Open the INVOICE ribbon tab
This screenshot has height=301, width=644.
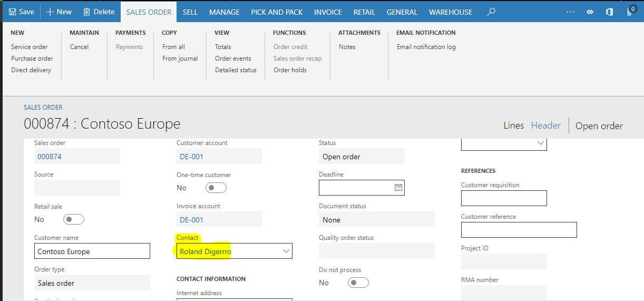(x=328, y=12)
